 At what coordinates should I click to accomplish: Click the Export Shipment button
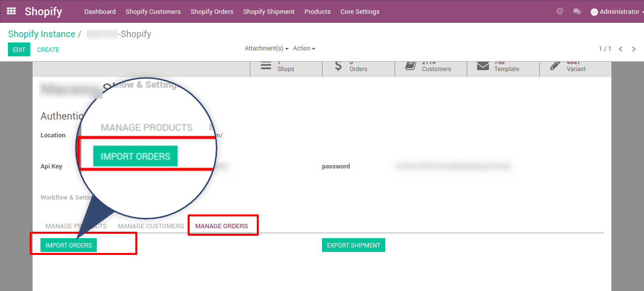click(354, 245)
